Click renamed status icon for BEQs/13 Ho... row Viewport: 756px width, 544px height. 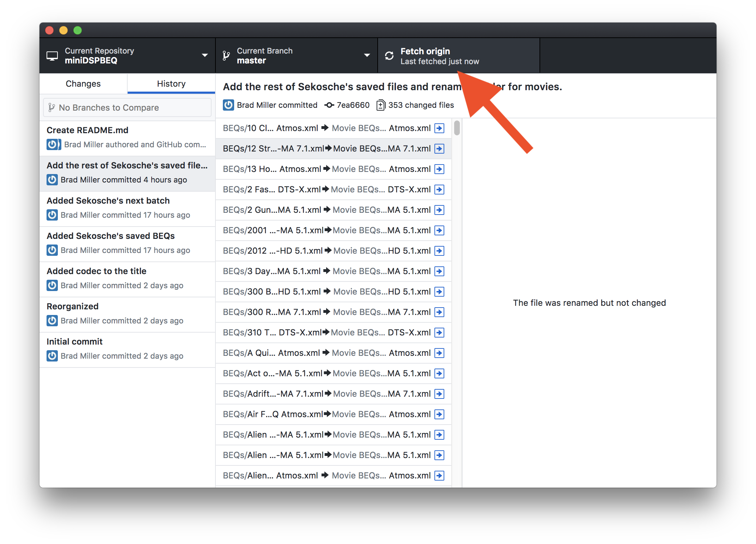coord(439,169)
